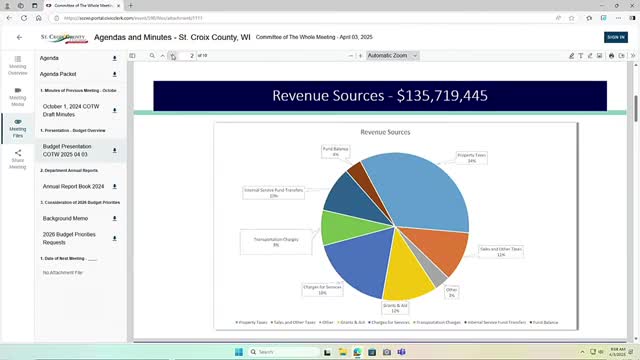Zoom in the PDF document
640x360 pixels.
[360, 56]
